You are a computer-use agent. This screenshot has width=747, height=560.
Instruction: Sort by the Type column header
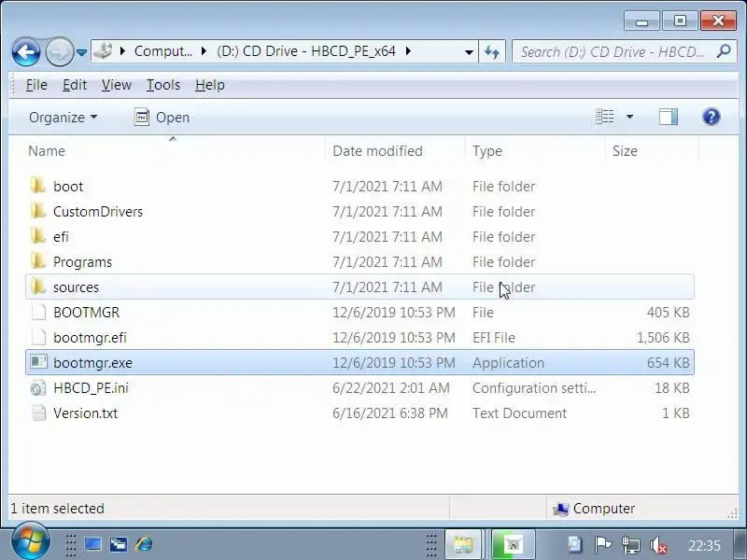[x=535, y=151]
